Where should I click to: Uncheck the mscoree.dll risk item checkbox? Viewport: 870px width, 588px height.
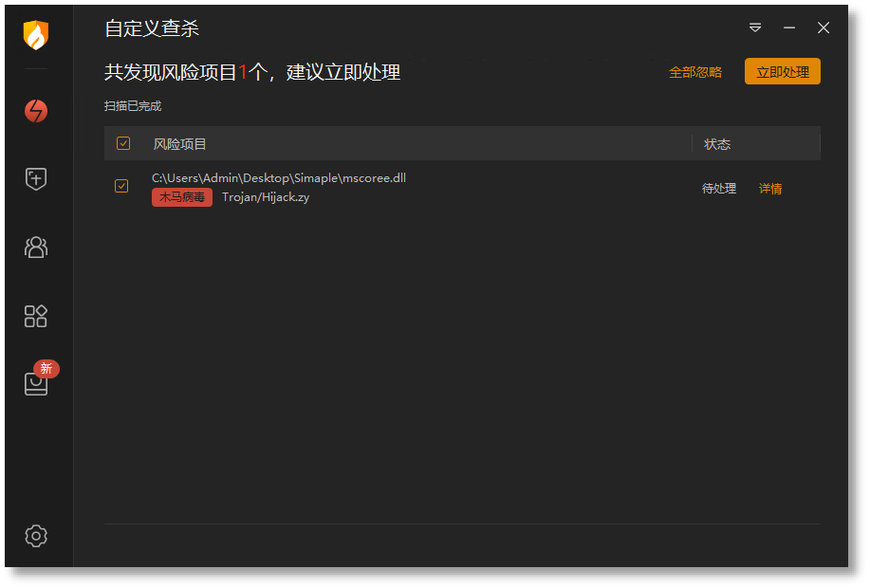121,186
